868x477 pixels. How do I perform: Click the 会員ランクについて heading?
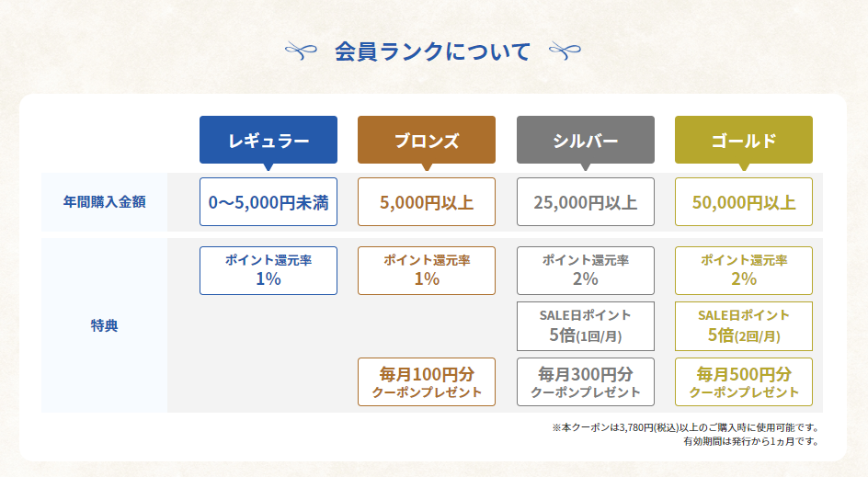click(x=433, y=51)
